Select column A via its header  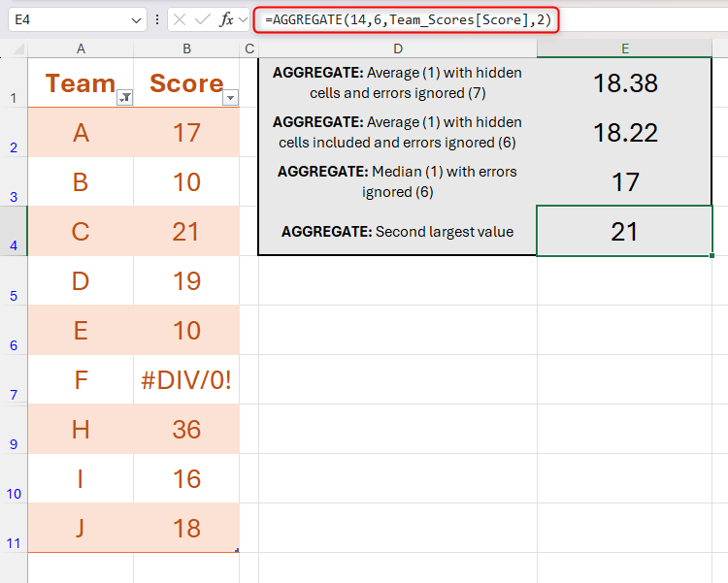pos(81,49)
